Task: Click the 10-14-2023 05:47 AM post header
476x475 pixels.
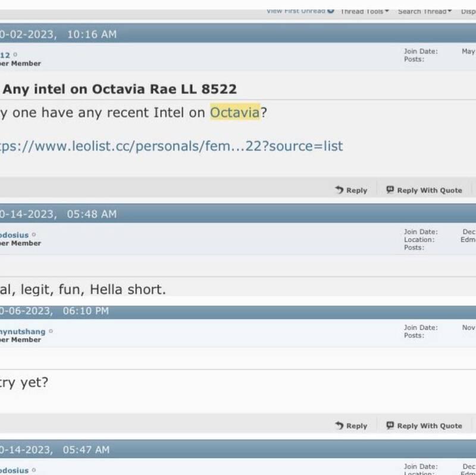Action: click(55, 449)
